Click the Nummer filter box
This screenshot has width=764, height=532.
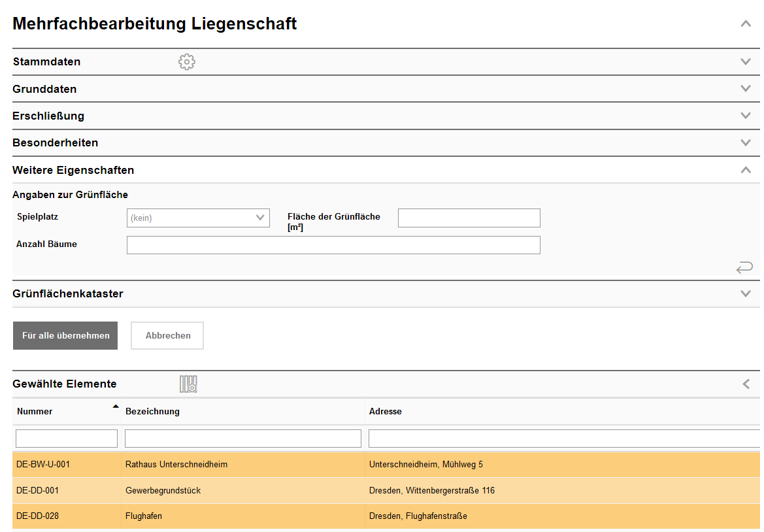pyautogui.click(x=65, y=438)
